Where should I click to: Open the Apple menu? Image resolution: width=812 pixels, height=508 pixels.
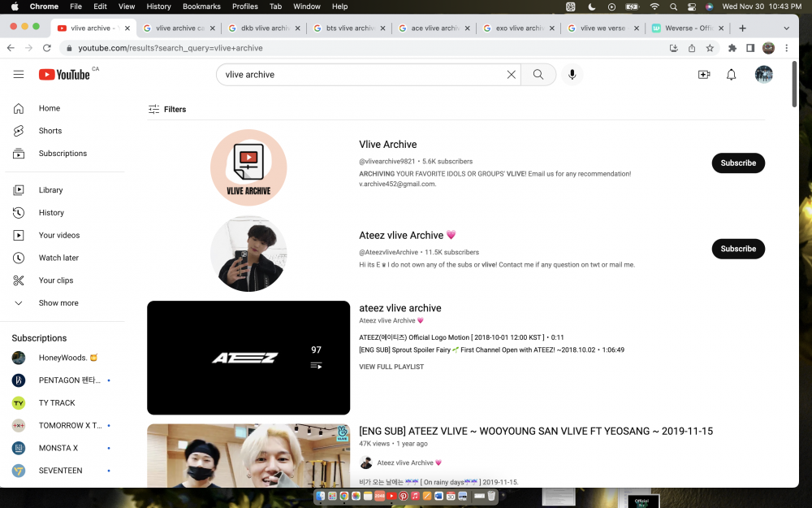pyautogui.click(x=15, y=7)
